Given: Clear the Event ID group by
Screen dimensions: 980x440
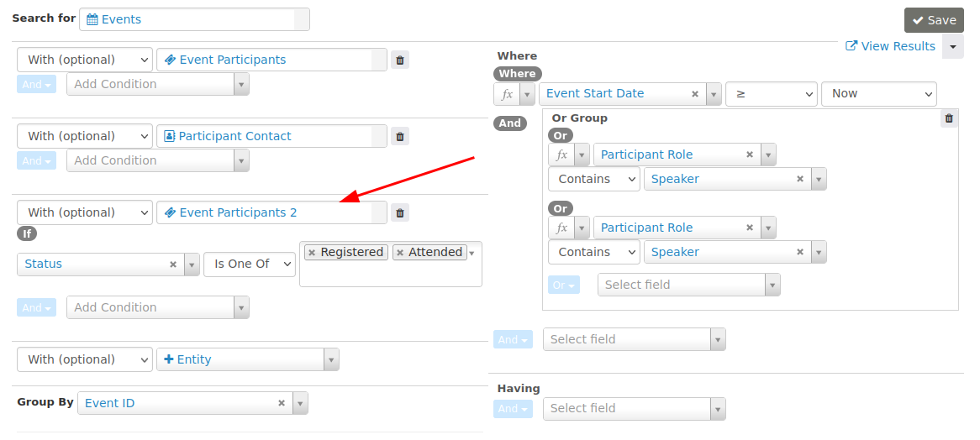Looking at the screenshot, I should coord(282,404).
